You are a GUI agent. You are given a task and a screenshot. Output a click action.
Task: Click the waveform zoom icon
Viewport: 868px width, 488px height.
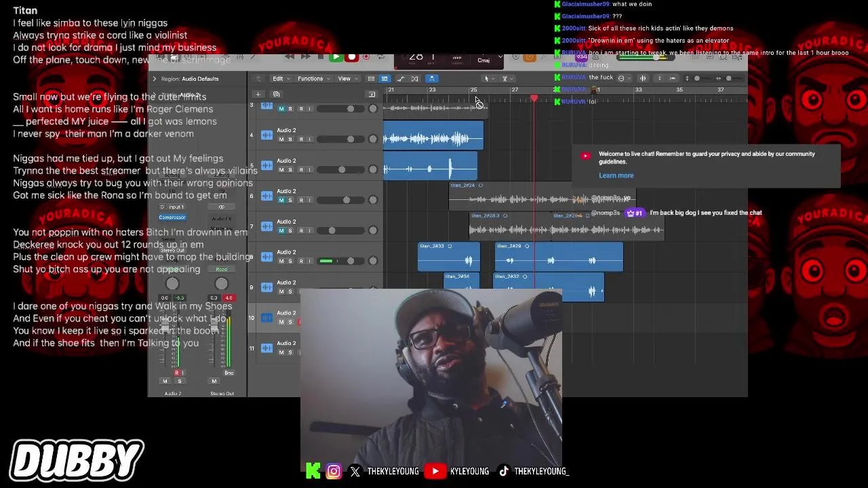tap(643, 79)
